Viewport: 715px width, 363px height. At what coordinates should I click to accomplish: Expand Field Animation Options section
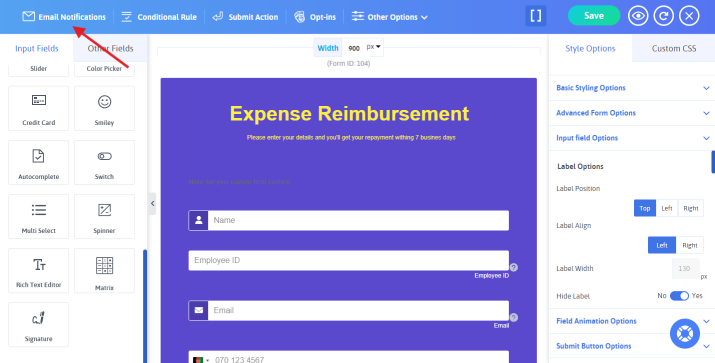point(632,321)
